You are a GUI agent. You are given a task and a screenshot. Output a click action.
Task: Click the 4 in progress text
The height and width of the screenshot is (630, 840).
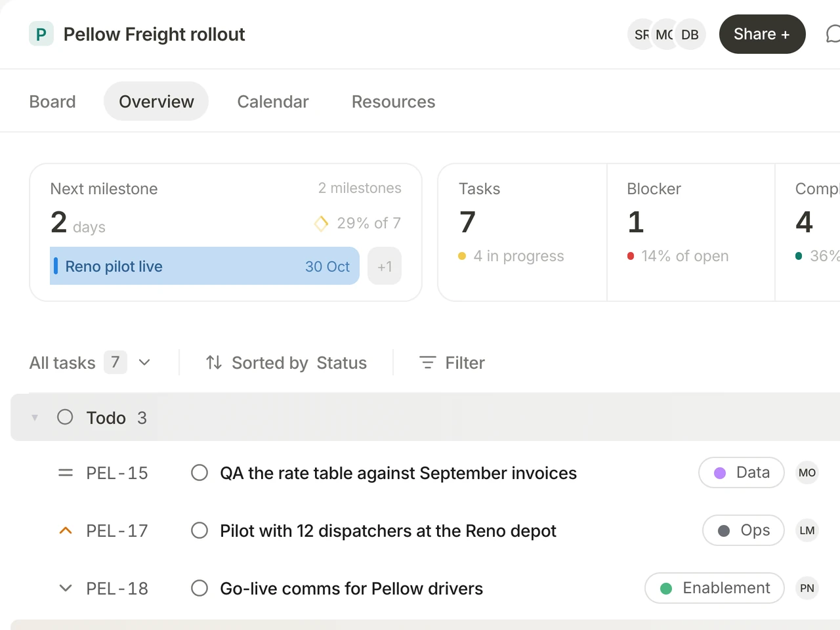518,256
